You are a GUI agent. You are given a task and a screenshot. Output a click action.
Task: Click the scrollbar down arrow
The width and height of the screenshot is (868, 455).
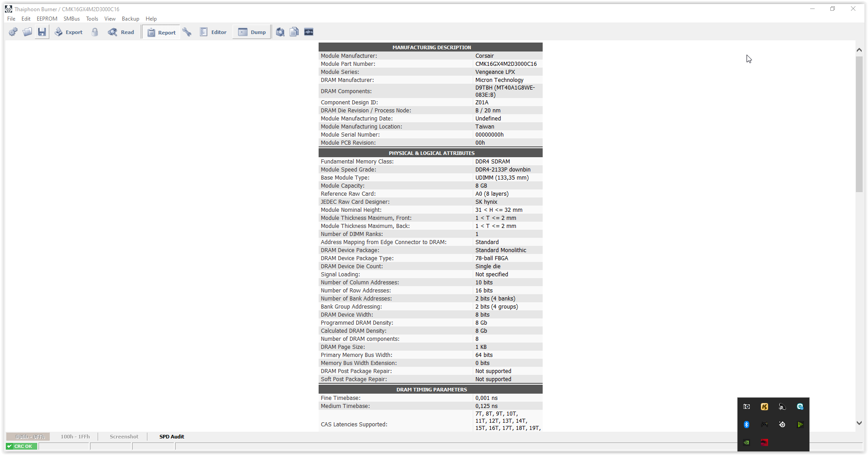click(x=859, y=423)
